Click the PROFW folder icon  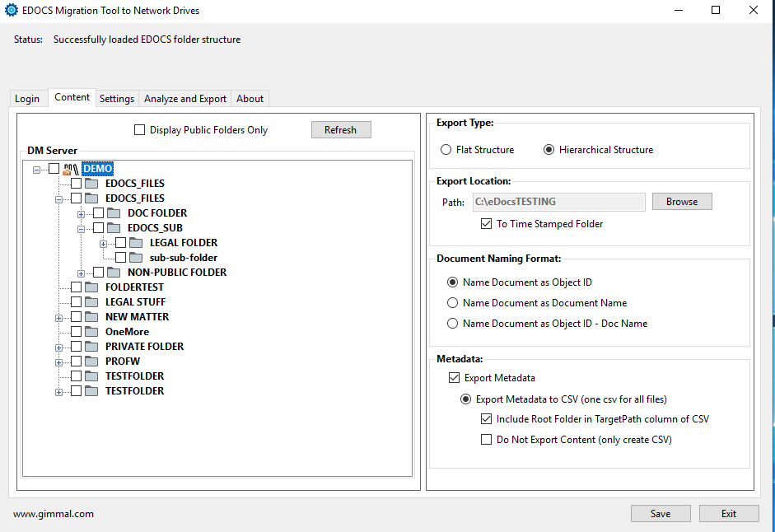(91, 362)
